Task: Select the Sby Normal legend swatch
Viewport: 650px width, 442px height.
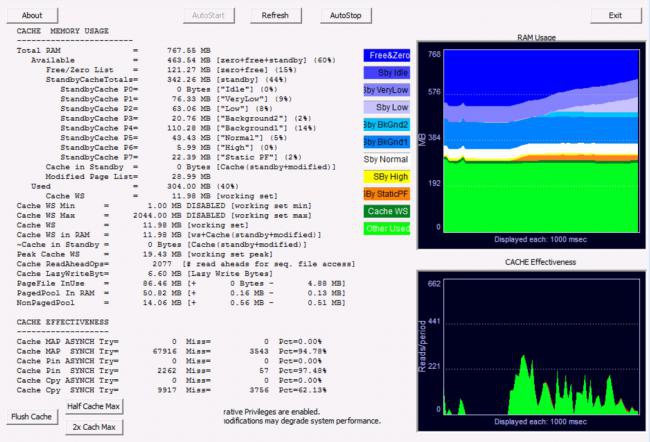Action: coord(386,158)
